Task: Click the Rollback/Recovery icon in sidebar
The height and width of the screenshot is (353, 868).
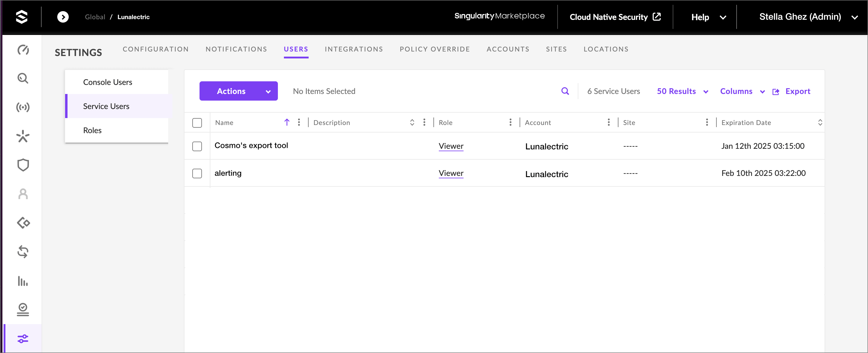Action: pyautogui.click(x=23, y=252)
